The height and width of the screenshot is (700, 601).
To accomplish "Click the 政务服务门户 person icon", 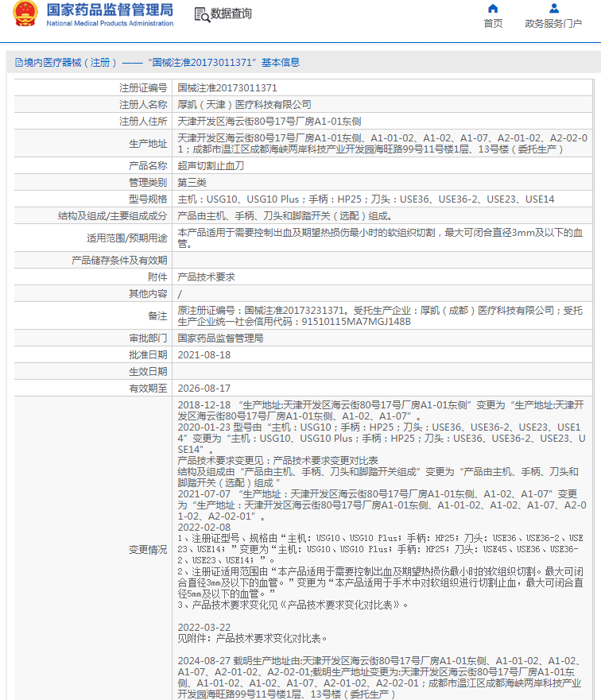I will coord(553,9).
